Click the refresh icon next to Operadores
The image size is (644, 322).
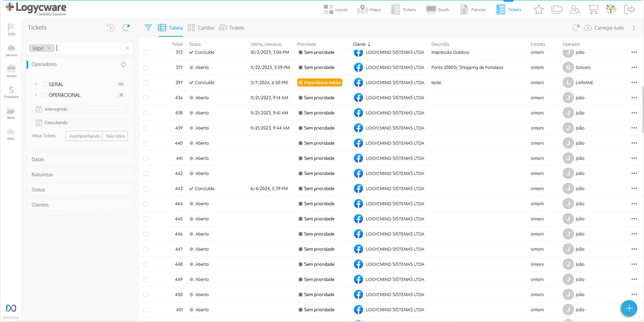tap(123, 64)
